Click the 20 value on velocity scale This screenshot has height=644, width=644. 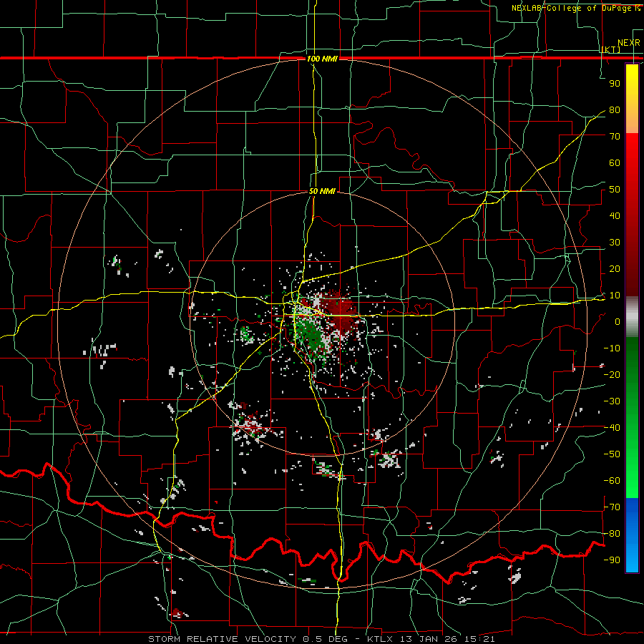(x=615, y=269)
